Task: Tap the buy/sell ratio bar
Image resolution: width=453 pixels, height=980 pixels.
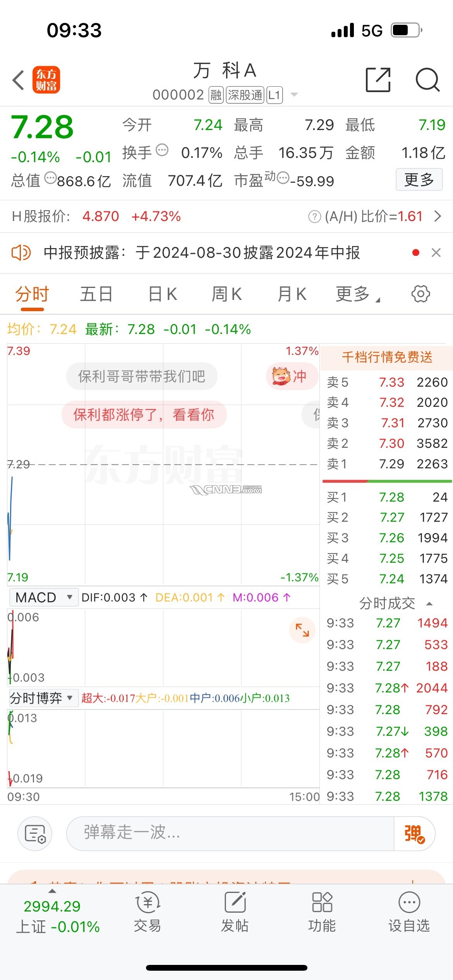Action: point(387,481)
